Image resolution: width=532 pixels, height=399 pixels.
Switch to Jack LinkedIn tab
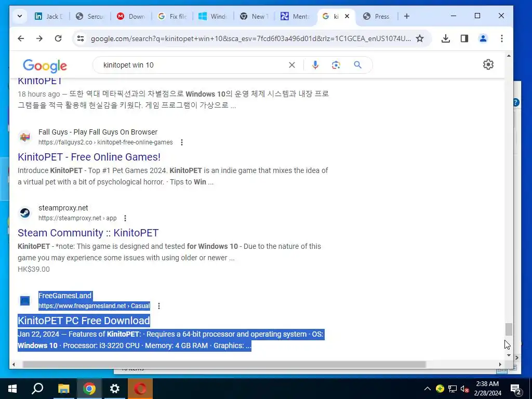coord(49,16)
